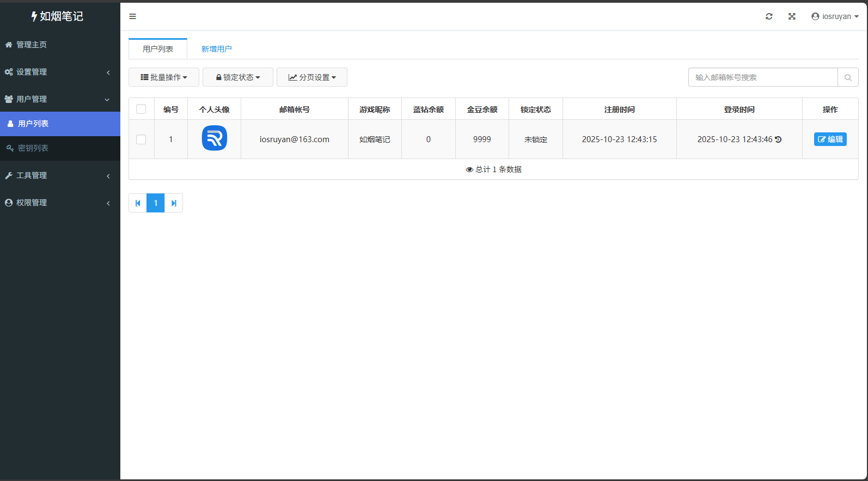Toggle the select-all checkbox in table header
Viewport: 868px width, 481px height.
click(x=141, y=109)
